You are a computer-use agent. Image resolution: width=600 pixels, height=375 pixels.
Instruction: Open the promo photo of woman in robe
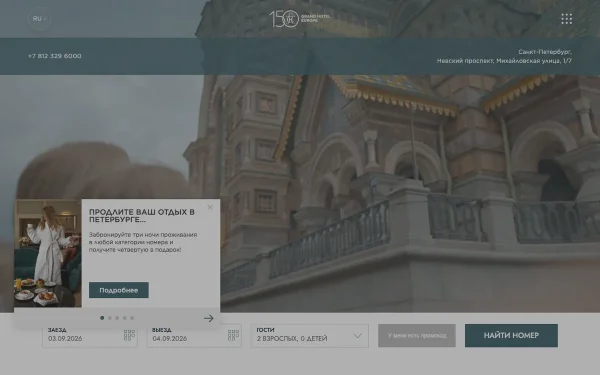(x=48, y=253)
